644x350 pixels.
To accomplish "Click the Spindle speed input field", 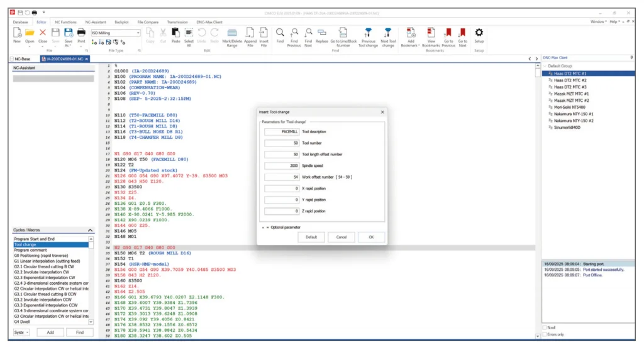I will 282,165.
